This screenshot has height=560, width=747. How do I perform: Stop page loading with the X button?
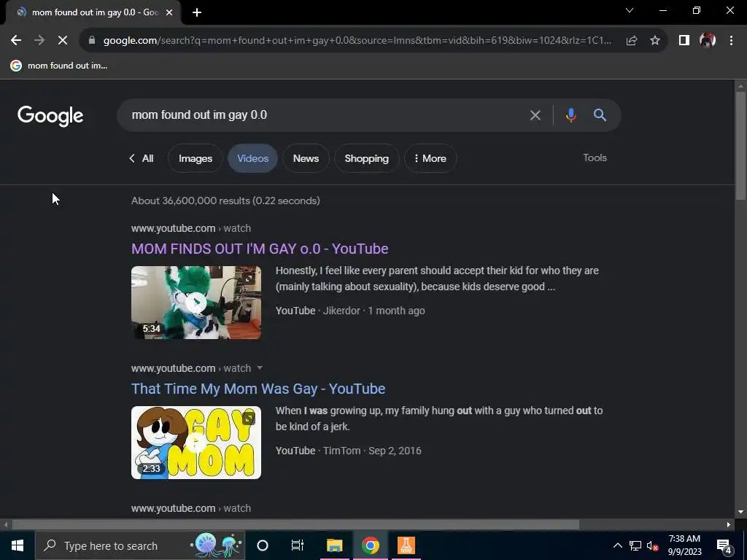point(63,41)
